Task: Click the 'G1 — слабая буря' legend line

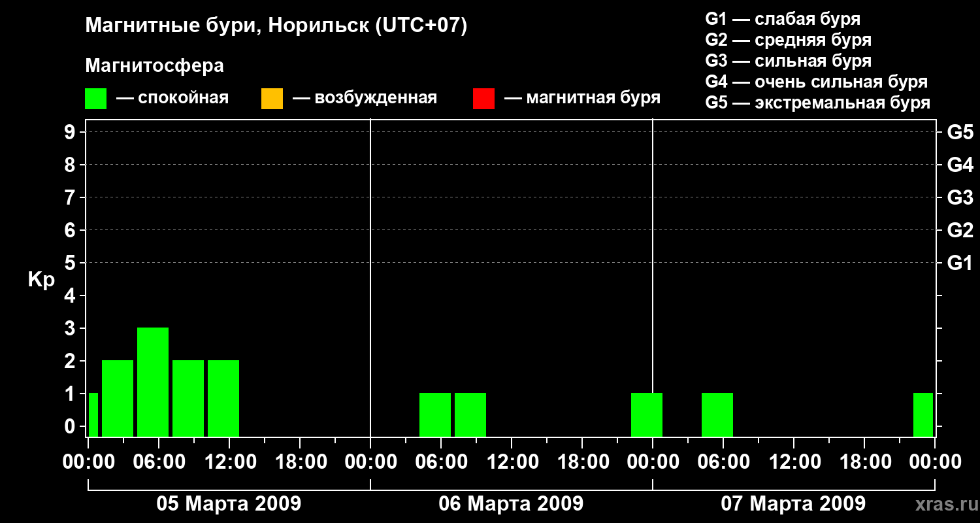Action: [783, 19]
